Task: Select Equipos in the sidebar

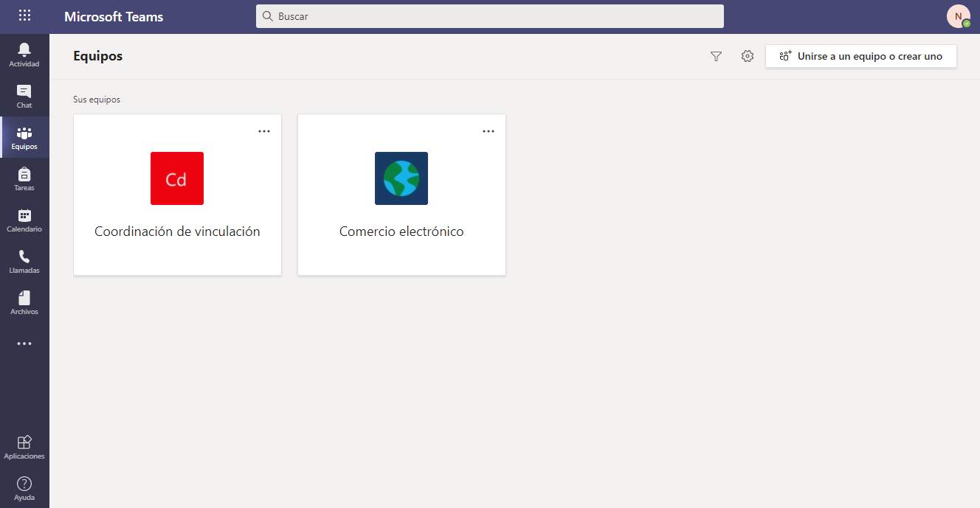Action: pos(24,137)
